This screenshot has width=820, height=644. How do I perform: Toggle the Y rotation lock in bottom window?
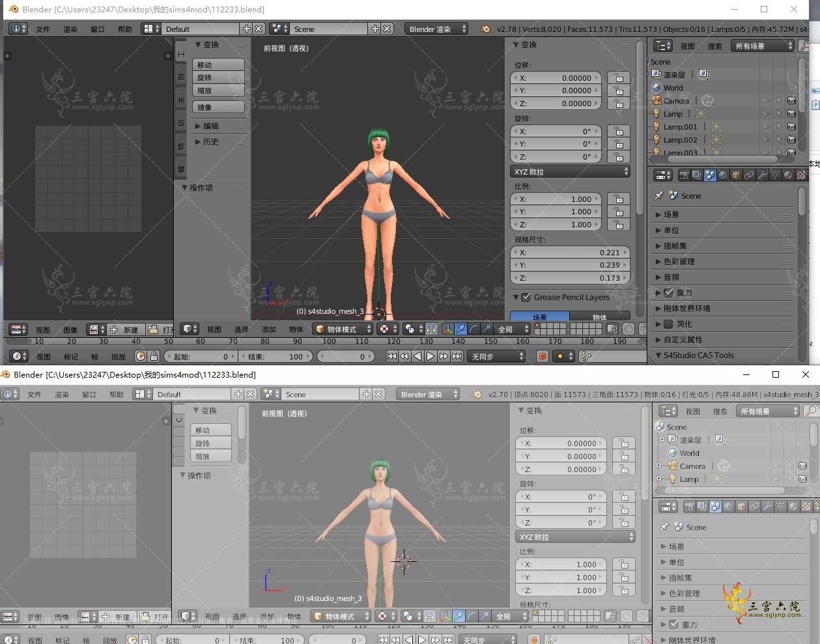pos(623,509)
